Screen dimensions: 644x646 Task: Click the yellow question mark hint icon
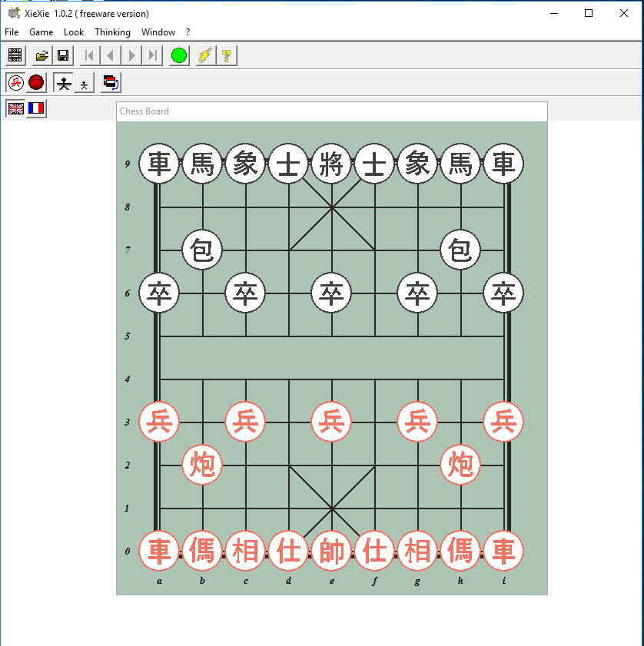coord(226,55)
